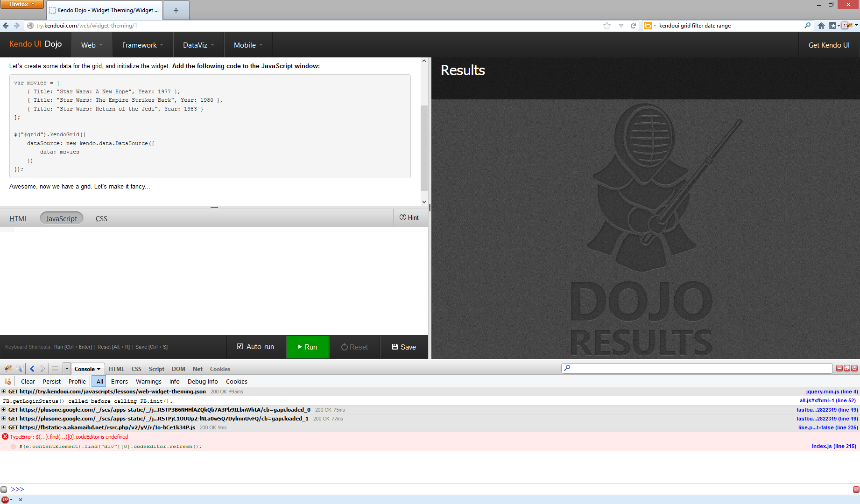860x504 pixels.
Task: Detach Firebug into separate window
Action: coord(847,368)
